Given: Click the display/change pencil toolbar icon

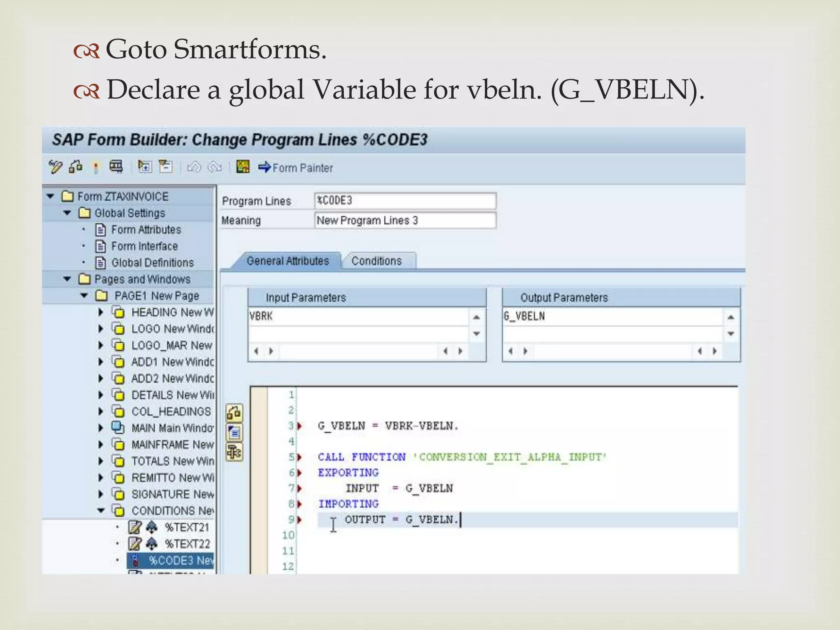Looking at the screenshot, I should tap(55, 167).
